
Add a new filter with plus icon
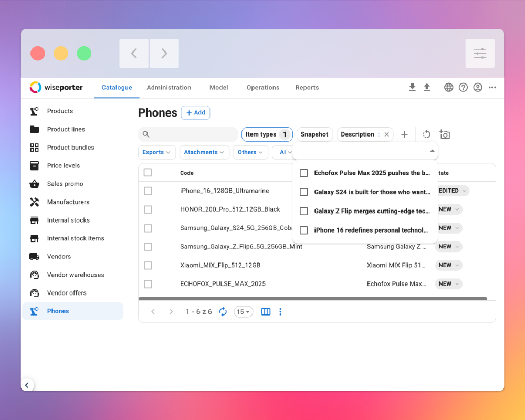404,134
